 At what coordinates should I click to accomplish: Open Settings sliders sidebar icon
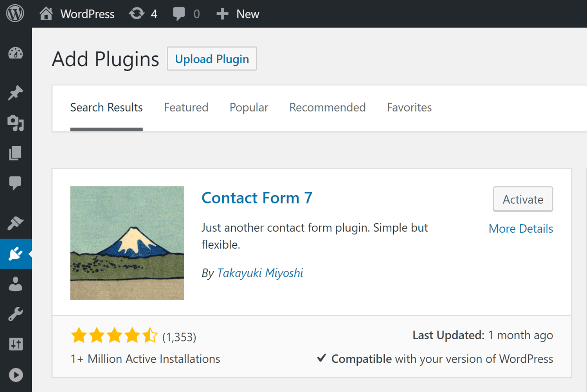[16, 344]
